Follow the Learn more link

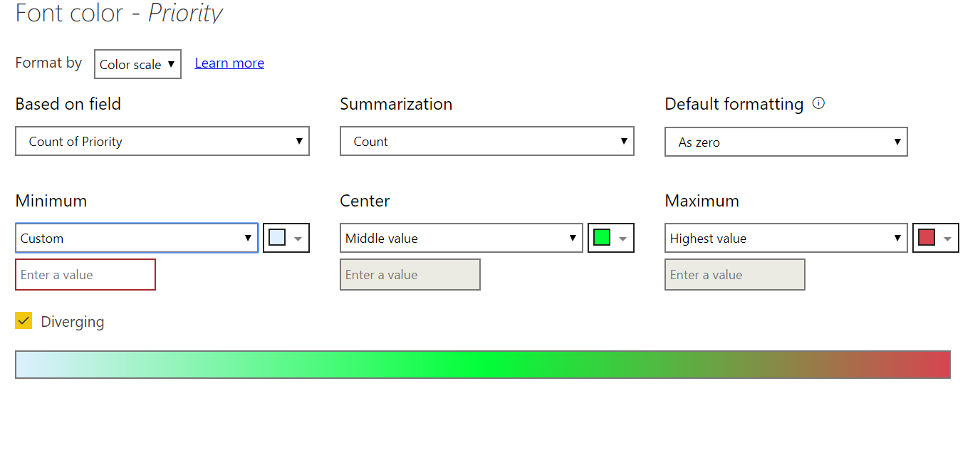[x=229, y=63]
